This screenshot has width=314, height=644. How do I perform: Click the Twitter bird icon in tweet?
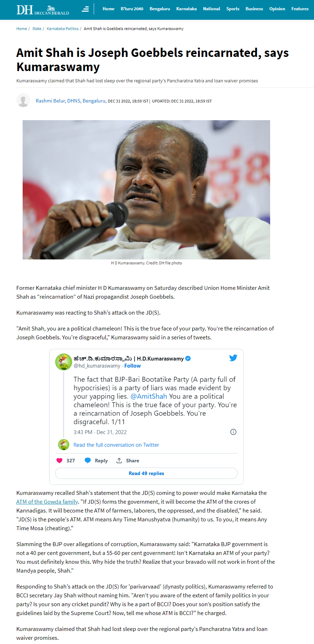click(x=233, y=358)
